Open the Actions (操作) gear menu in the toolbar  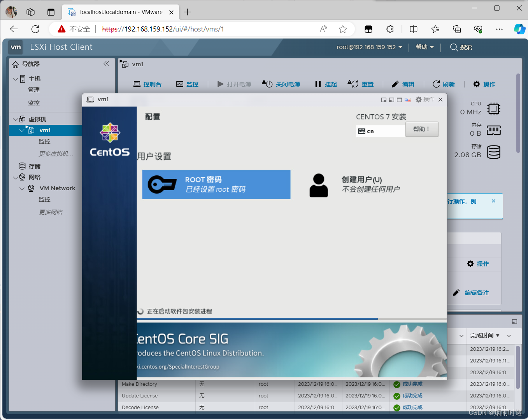click(484, 84)
